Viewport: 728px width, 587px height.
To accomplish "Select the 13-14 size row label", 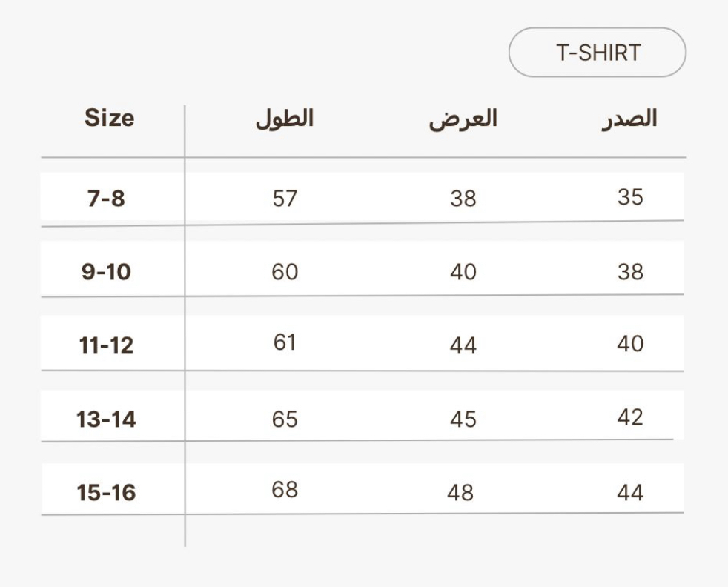I will [106, 419].
